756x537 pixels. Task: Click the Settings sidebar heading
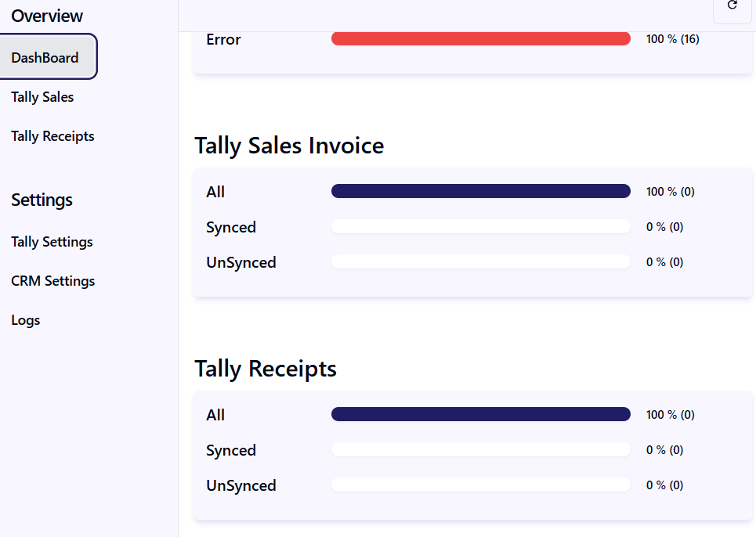tap(42, 200)
